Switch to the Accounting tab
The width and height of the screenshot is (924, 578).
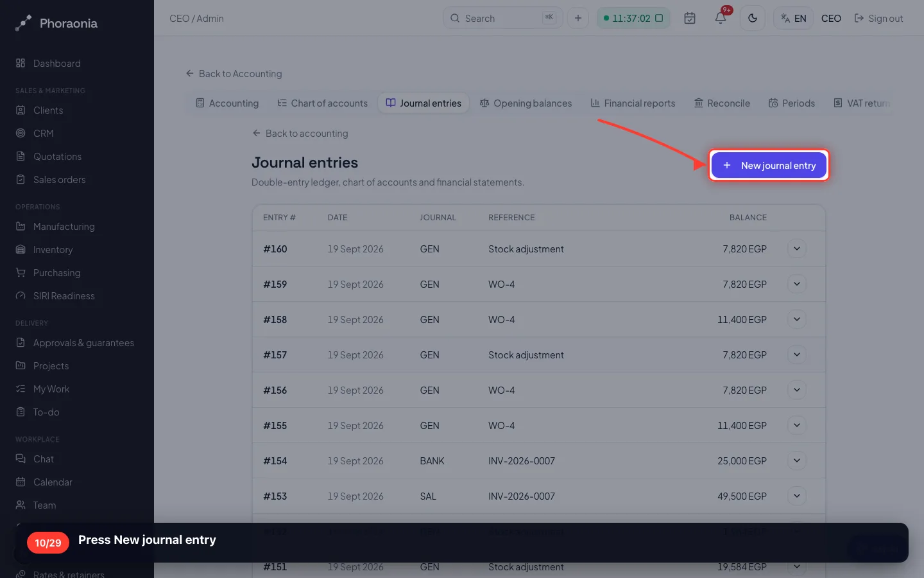(227, 103)
